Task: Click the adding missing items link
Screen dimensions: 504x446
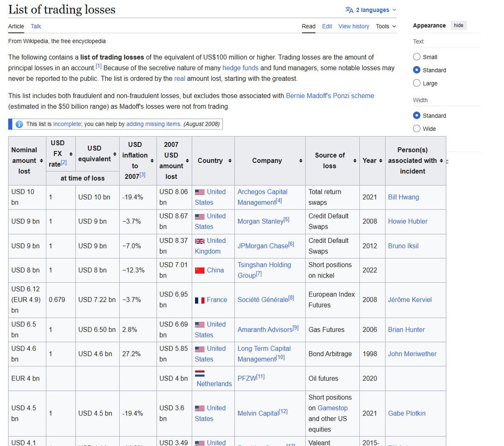Action: point(153,124)
